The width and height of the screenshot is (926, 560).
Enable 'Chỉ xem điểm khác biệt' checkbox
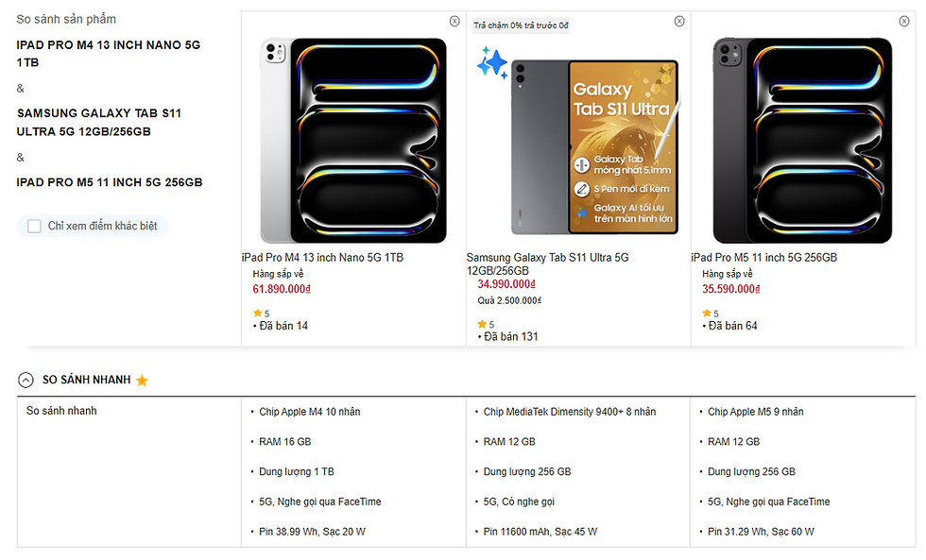pyautogui.click(x=35, y=226)
